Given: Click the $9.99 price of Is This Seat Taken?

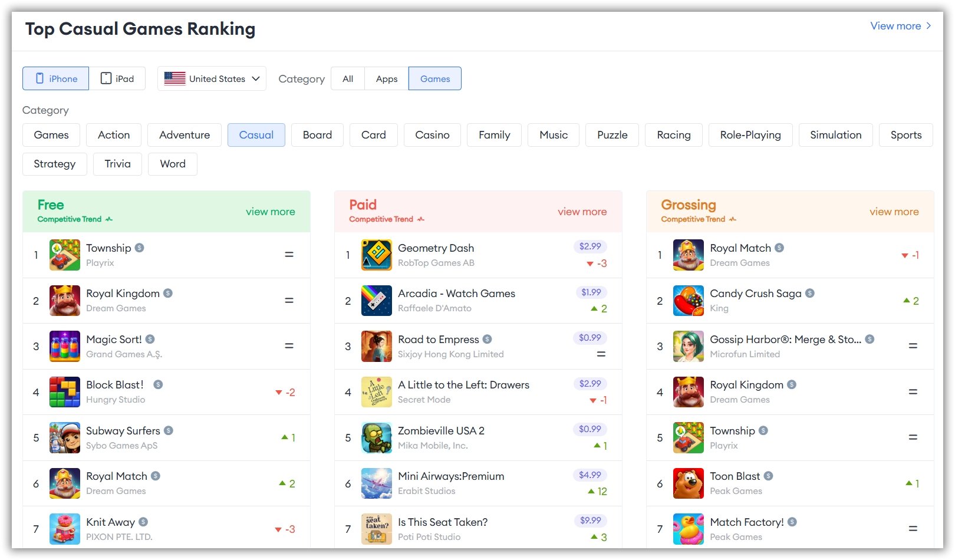Looking at the screenshot, I should click(x=590, y=521).
